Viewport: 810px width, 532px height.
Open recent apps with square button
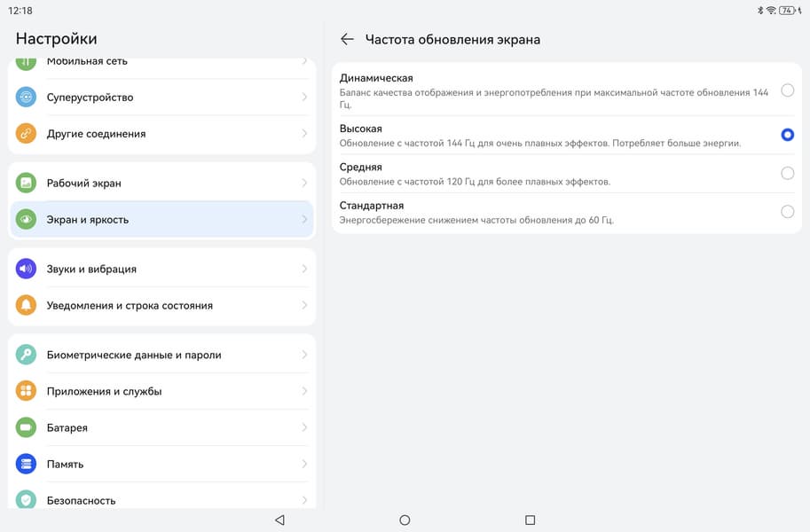pyautogui.click(x=531, y=520)
